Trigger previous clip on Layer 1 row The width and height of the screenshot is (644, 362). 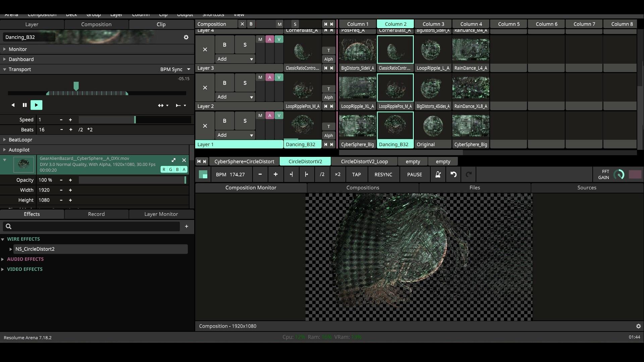click(x=325, y=144)
